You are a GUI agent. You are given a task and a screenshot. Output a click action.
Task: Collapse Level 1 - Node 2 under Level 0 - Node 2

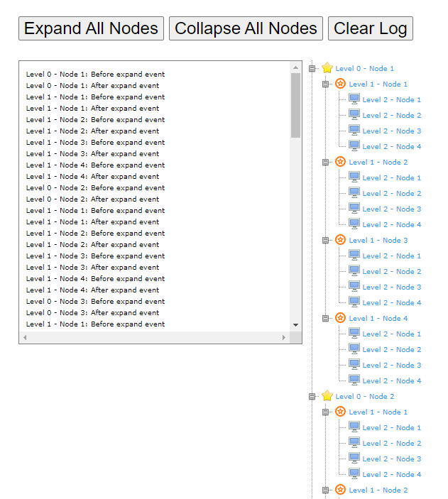(325, 490)
